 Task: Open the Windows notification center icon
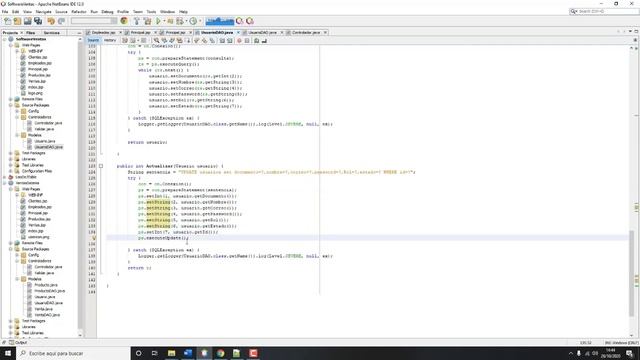tap(630, 353)
